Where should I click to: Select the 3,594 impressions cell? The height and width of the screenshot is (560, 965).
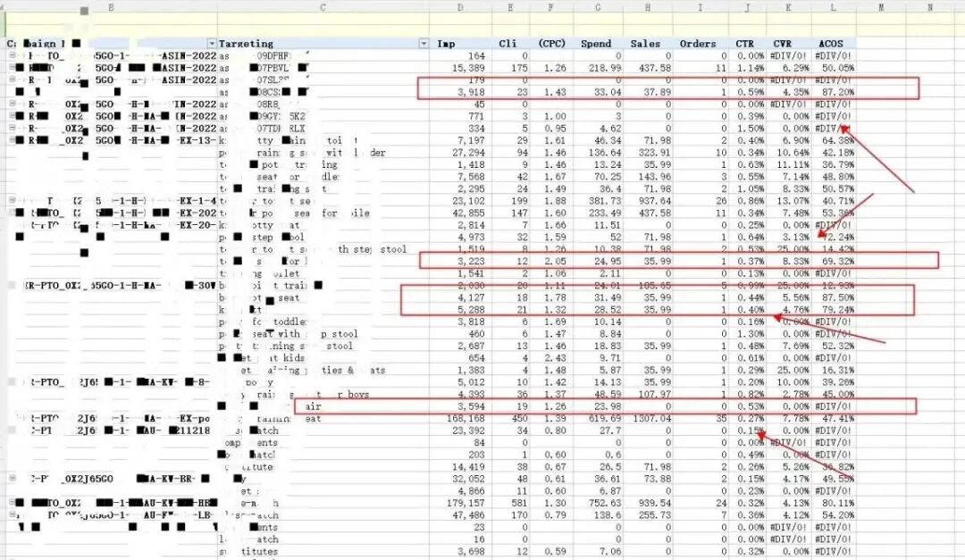click(x=472, y=406)
